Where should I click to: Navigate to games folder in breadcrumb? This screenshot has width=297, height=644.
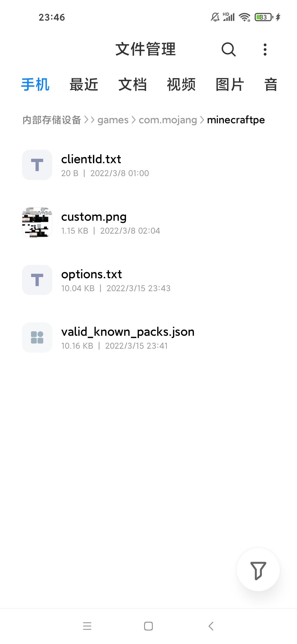click(113, 120)
